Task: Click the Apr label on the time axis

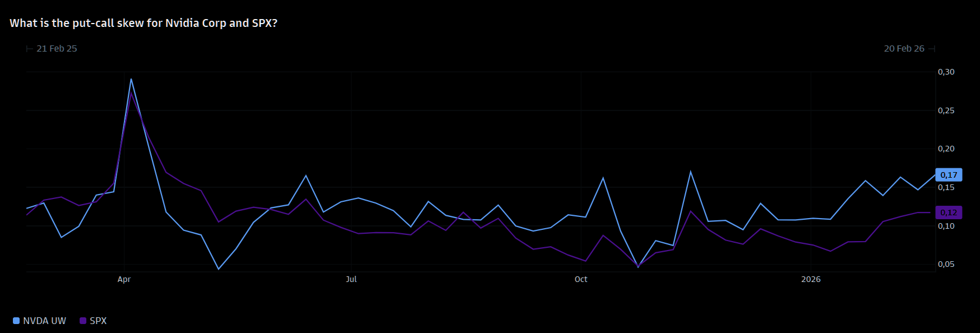Action: click(x=124, y=279)
